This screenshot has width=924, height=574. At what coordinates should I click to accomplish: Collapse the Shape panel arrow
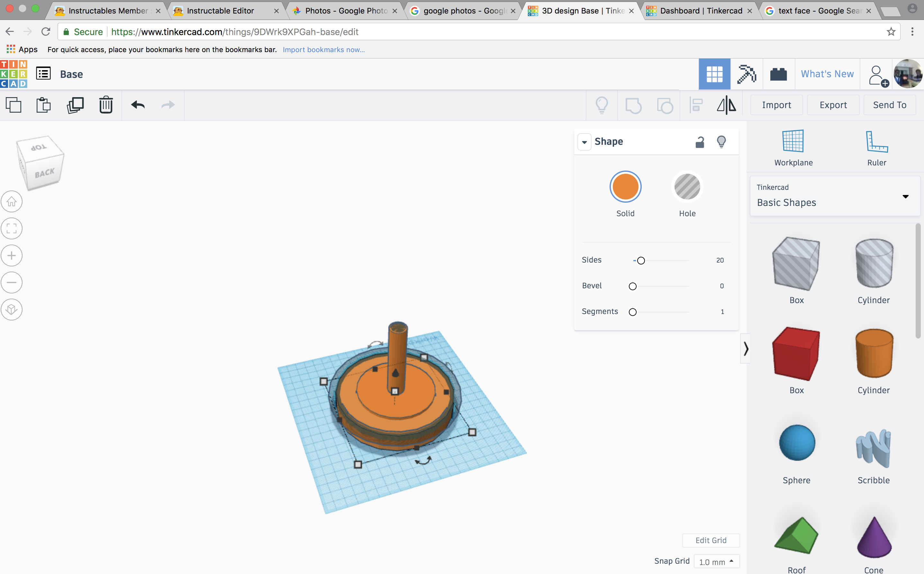(584, 142)
